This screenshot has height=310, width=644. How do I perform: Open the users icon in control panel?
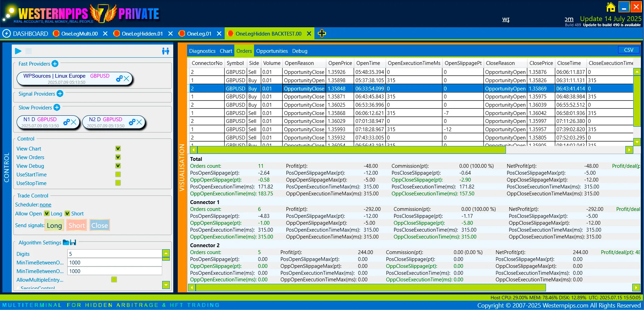pyautogui.click(x=166, y=51)
